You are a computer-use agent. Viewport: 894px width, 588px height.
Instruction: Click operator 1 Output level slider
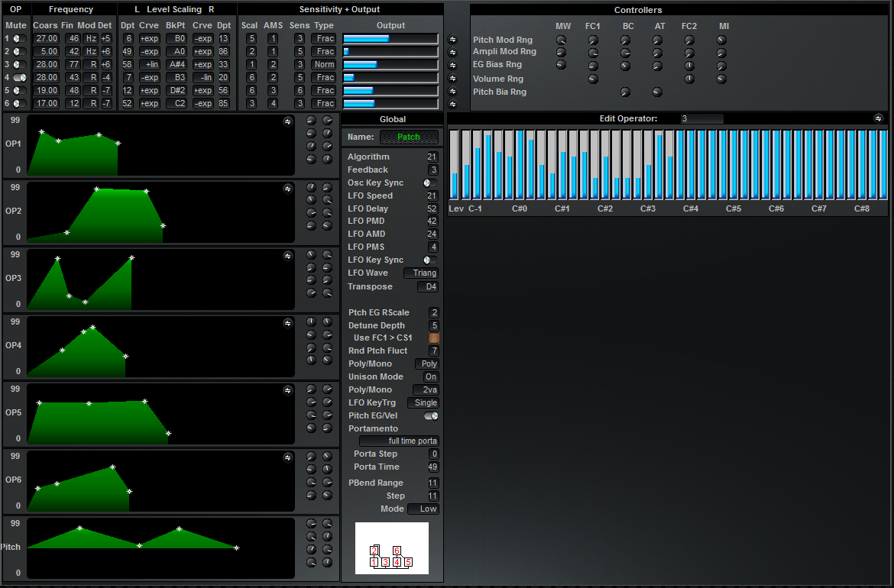(x=390, y=39)
